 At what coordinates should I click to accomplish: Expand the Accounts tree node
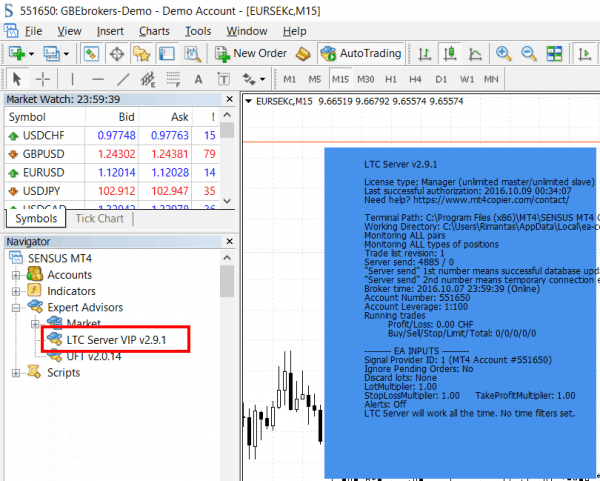16,275
